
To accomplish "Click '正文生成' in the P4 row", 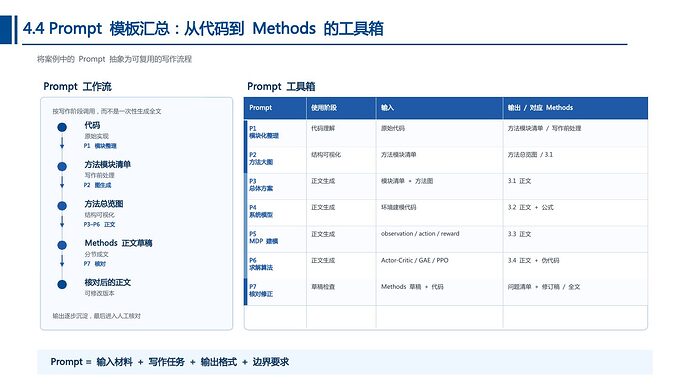I will (x=323, y=207).
